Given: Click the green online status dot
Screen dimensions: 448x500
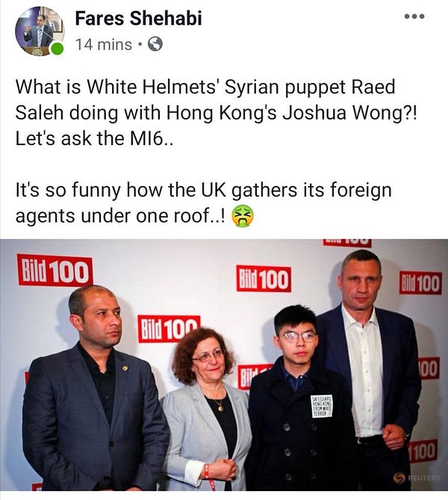Looking at the screenshot, I should (x=57, y=49).
